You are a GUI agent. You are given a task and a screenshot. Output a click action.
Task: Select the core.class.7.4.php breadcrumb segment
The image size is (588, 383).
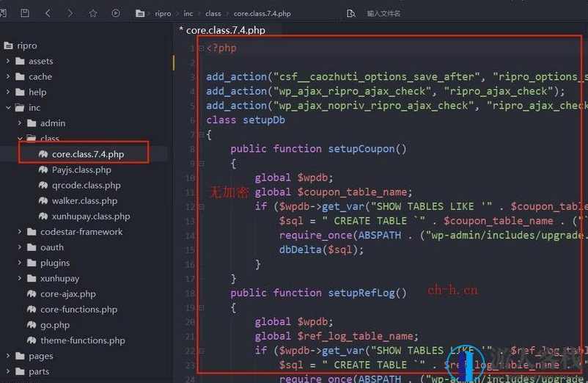(x=262, y=13)
